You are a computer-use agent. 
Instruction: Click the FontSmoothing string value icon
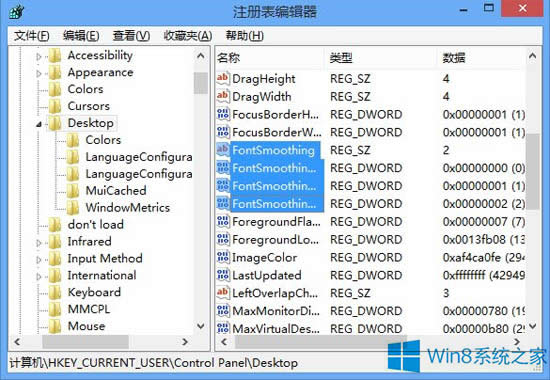point(223,150)
